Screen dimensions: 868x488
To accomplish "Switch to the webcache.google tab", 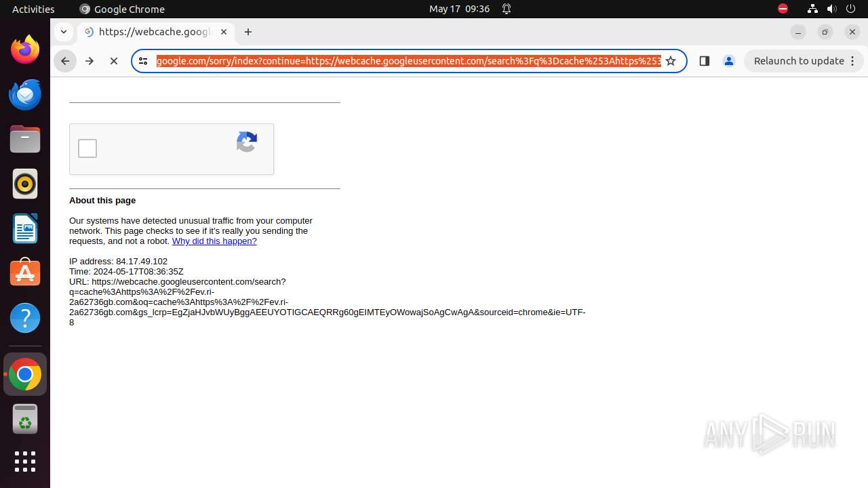I will pyautogui.click(x=156, y=32).
